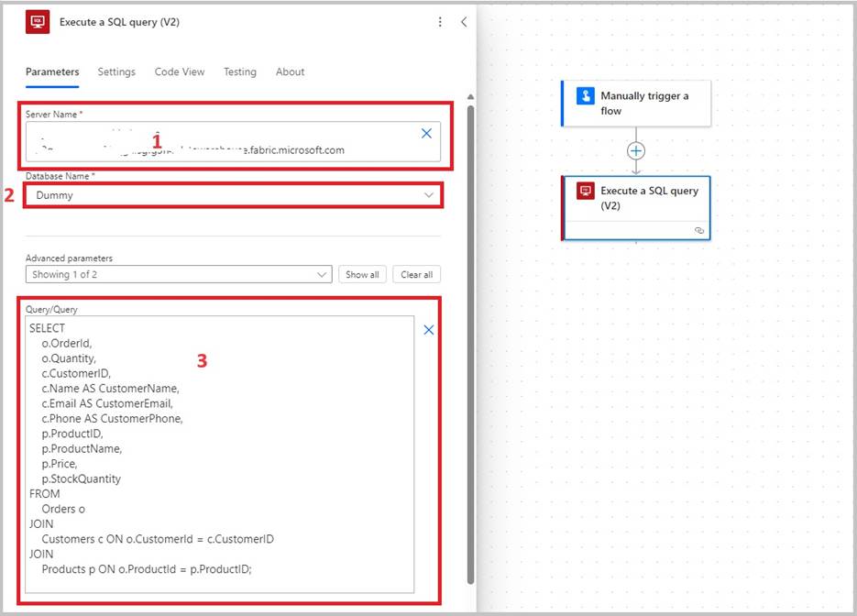Click the connection link icon on action card
Screen dimensions: 857x616
699,230
